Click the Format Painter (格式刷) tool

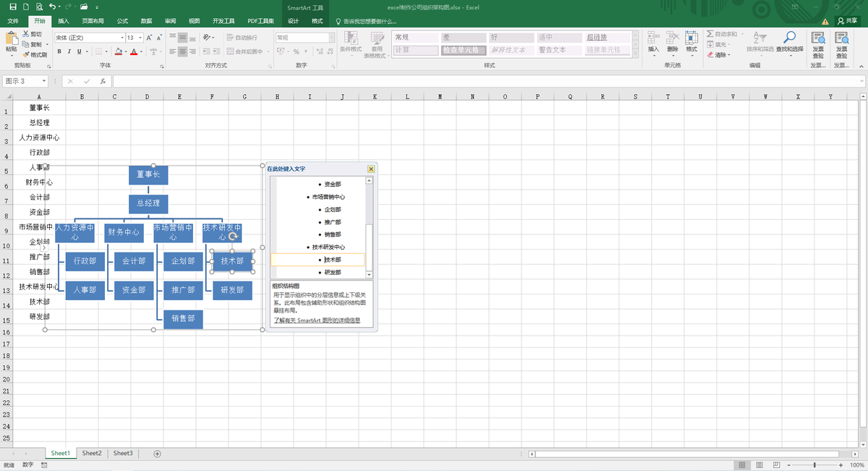click(x=34, y=54)
